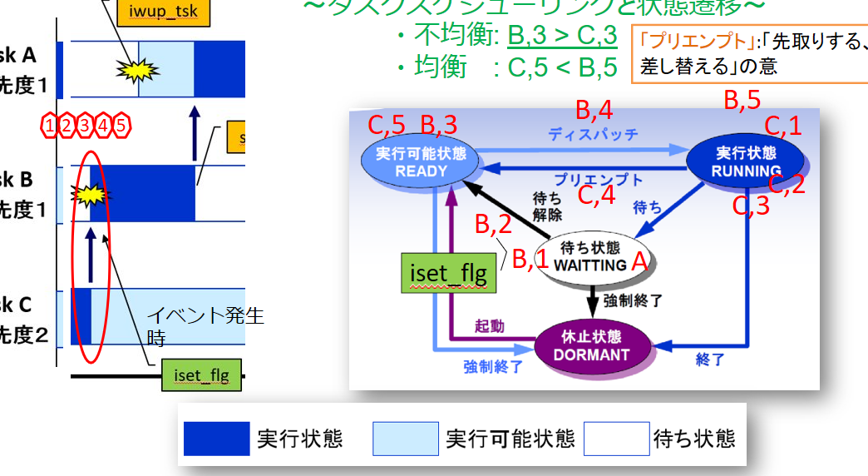Viewport: 868px width, 476px height.
Task: Click the white WAITTING state ellipse
Action: click(x=590, y=256)
